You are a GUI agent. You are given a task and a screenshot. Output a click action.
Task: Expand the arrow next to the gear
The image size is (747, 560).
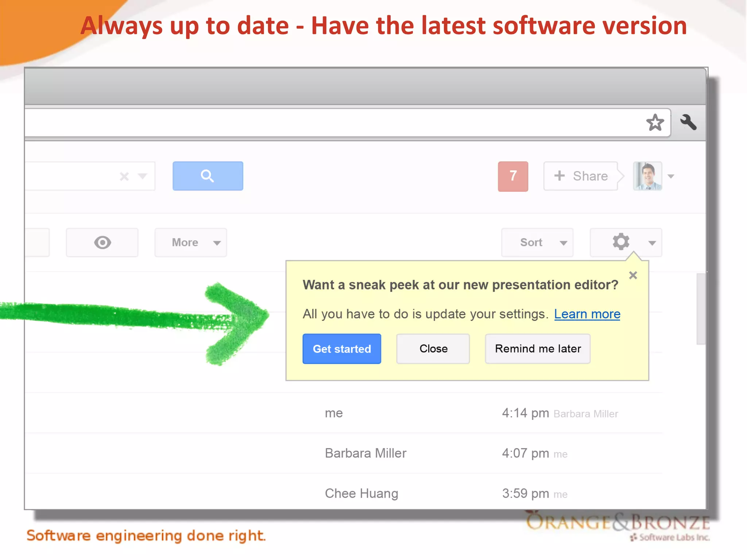point(652,243)
